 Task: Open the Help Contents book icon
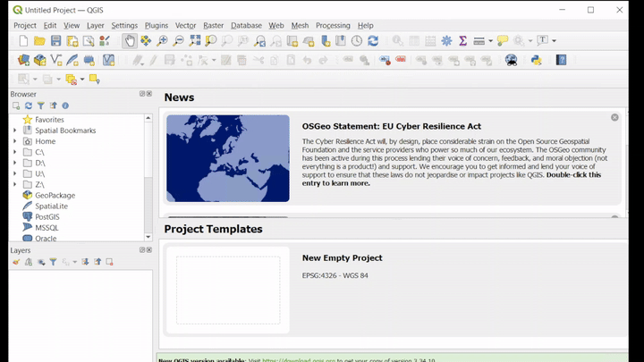coord(561,61)
